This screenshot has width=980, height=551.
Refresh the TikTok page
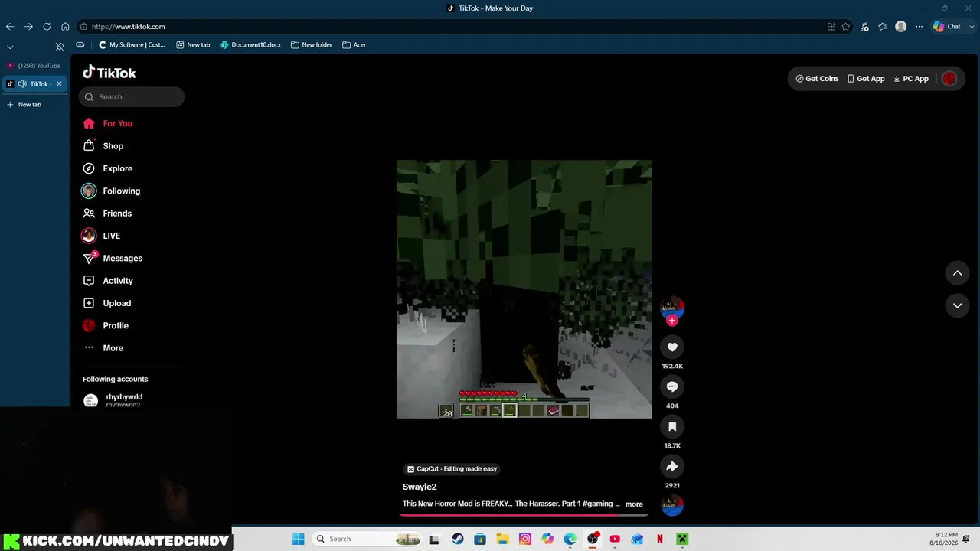47,27
